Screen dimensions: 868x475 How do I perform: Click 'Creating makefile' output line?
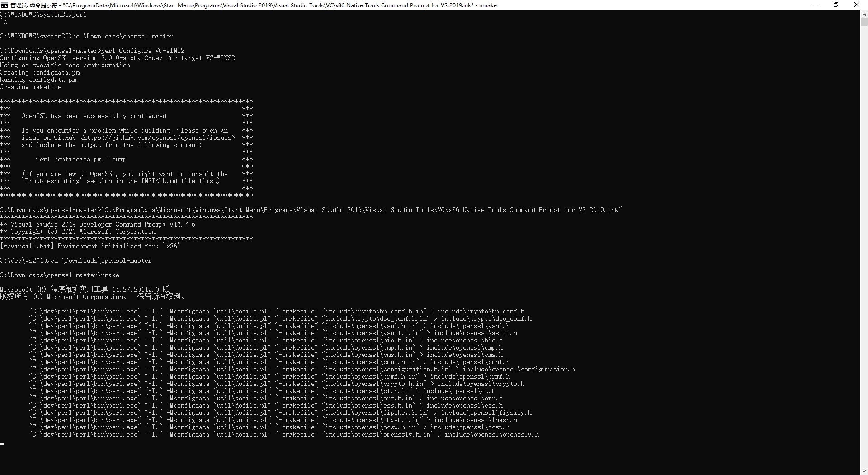click(31, 87)
